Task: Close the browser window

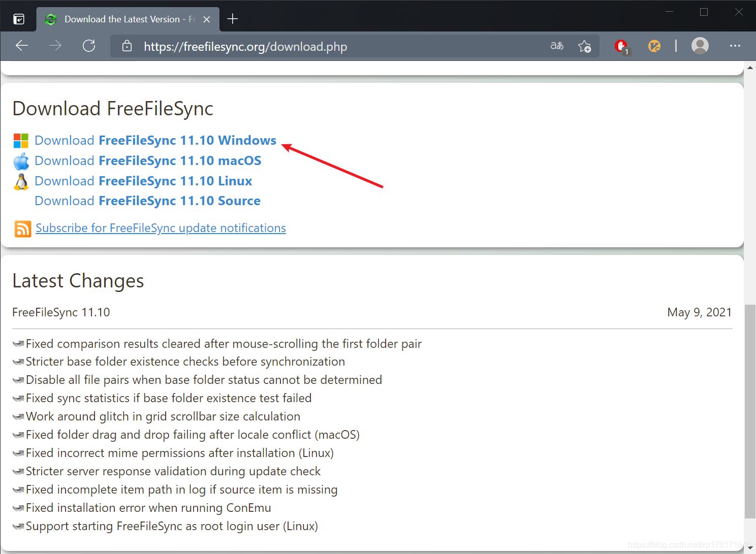Action: [739, 12]
